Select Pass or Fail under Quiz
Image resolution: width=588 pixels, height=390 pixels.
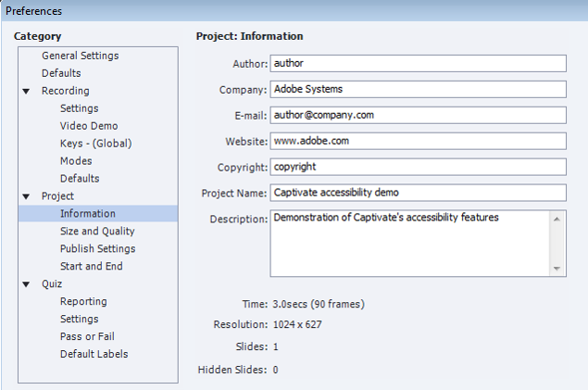pos(87,337)
